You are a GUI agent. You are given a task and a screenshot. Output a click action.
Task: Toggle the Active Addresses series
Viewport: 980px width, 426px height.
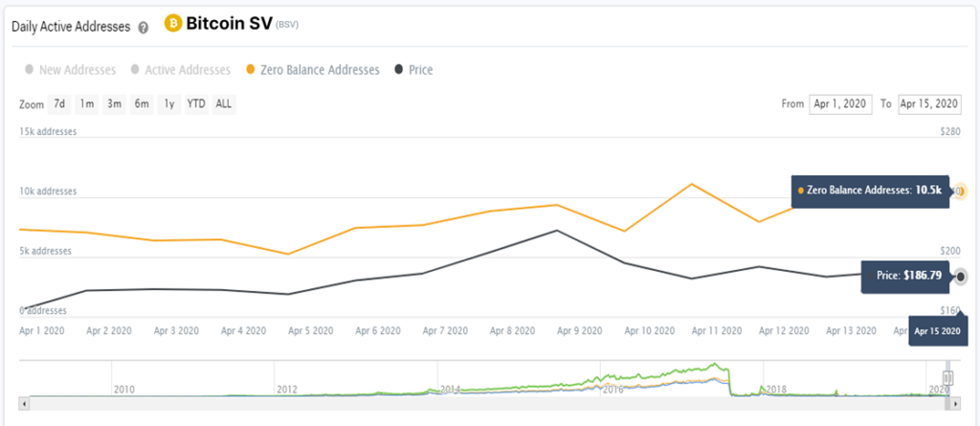[x=181, y=70]
